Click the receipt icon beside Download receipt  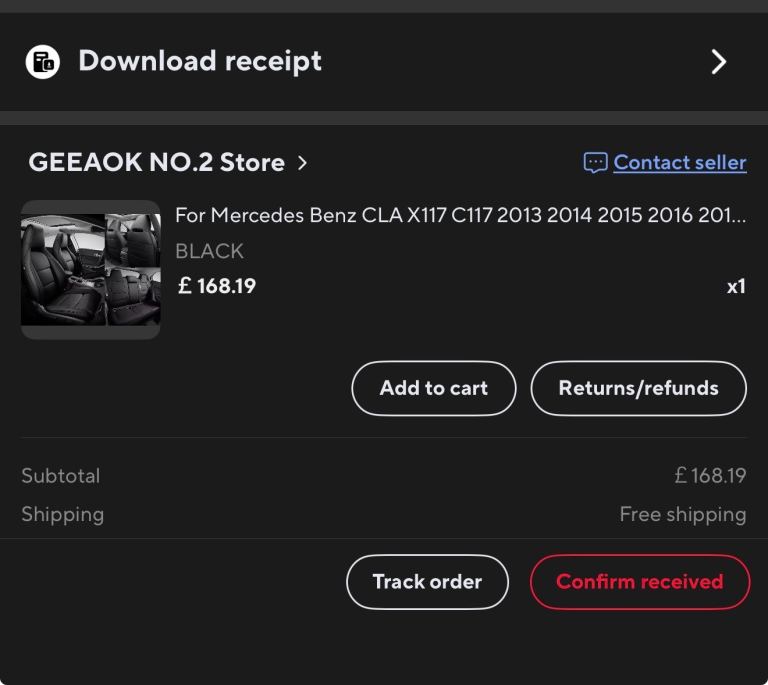click(42, 62)
